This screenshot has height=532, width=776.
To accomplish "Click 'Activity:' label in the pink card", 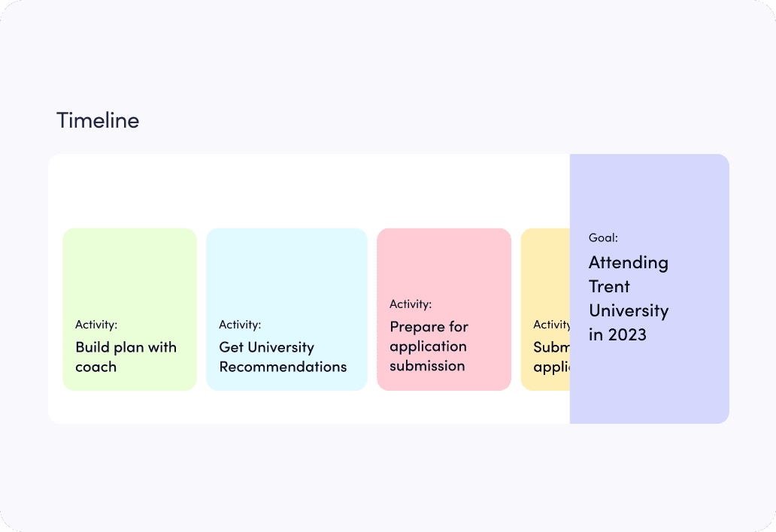I will pos(411,304).
